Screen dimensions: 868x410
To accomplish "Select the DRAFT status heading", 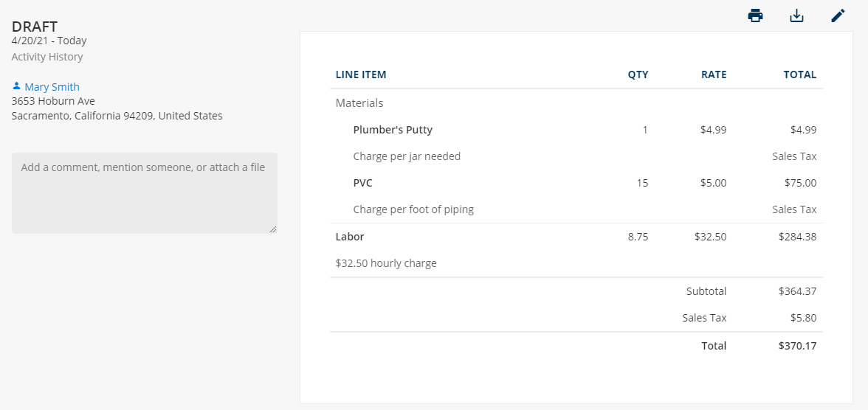I will (x=34, y=27).
